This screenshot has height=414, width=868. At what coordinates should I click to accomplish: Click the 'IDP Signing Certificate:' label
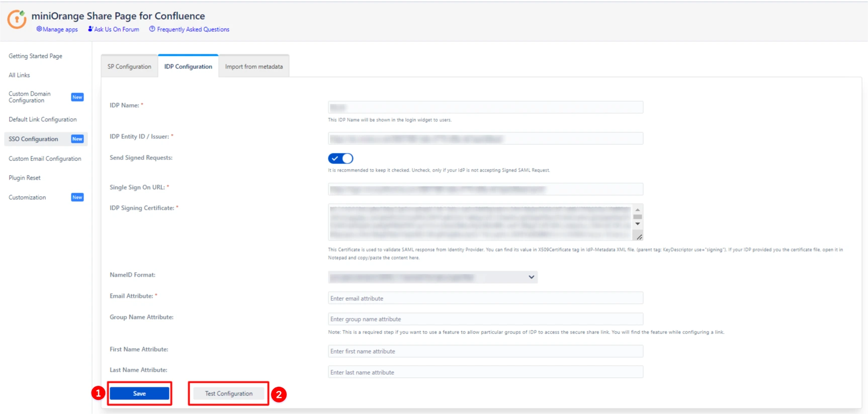click(x=142, y=208)
